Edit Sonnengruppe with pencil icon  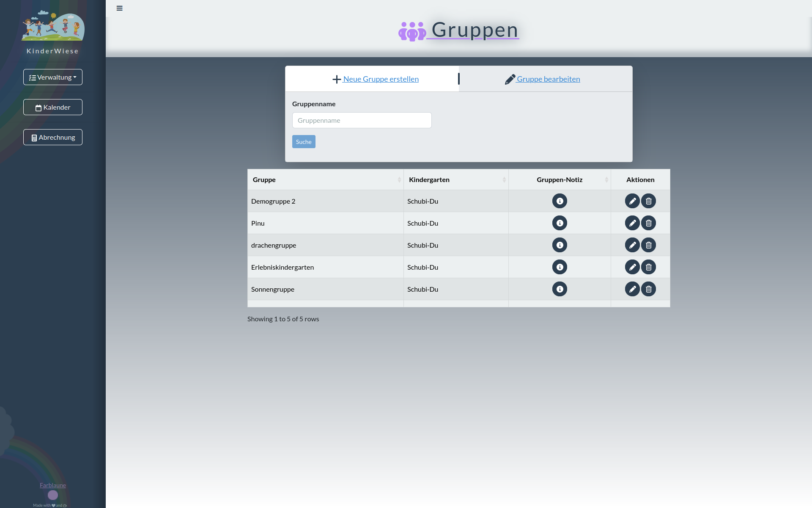pyautogui.click(x=632, y=289)
